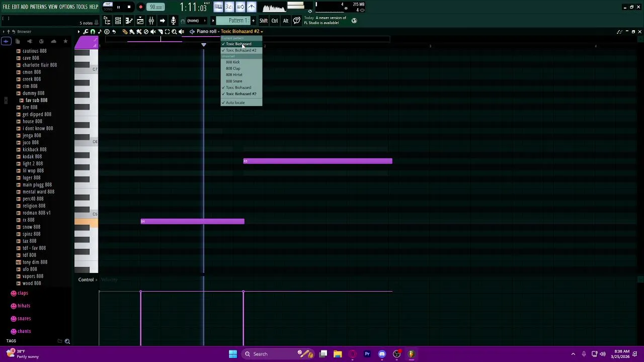Image resolution: width=644 pixels, height=362 pixels.
Task: Click the playhead marker triangle
Action: point(203,45)
